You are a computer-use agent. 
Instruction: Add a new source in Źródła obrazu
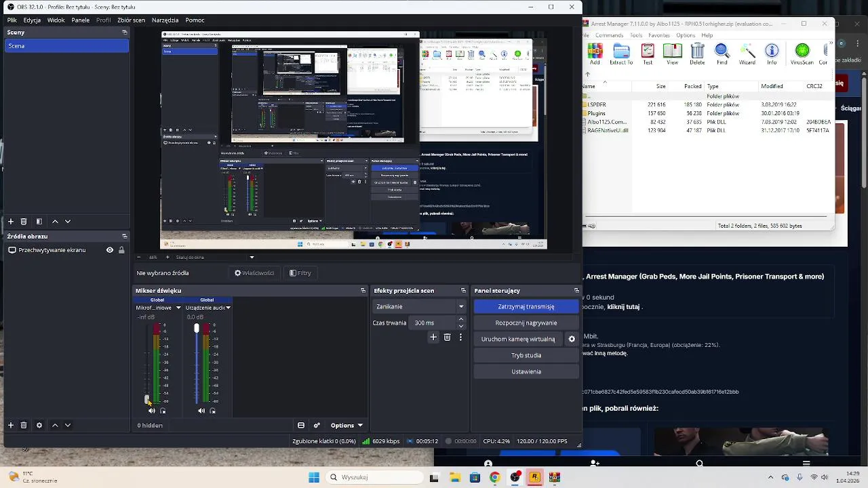11,425
